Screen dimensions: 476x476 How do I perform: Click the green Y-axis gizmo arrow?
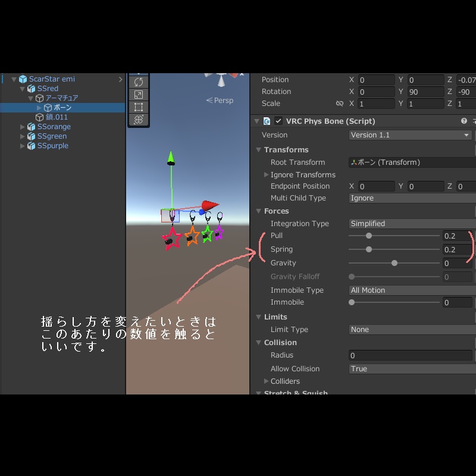point(171,158)
